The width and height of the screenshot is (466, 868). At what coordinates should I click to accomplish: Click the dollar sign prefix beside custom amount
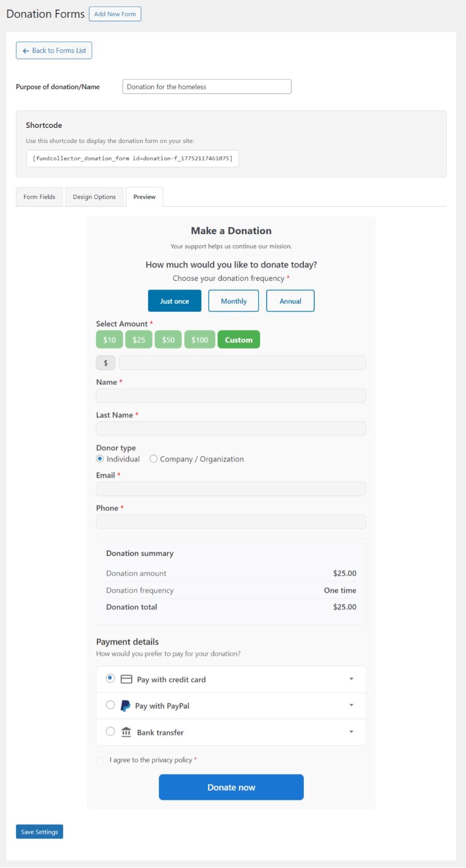coord(106,363)
